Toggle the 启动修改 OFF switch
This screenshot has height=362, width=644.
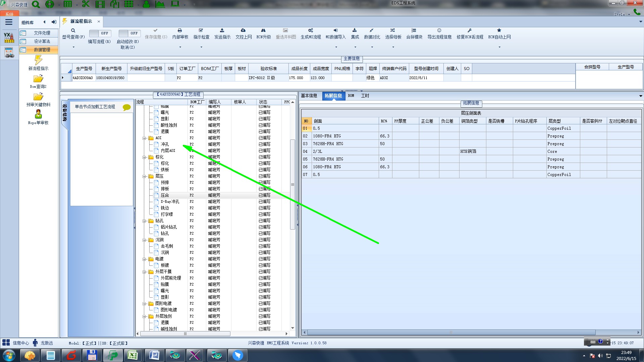click(x=129, y=33)
